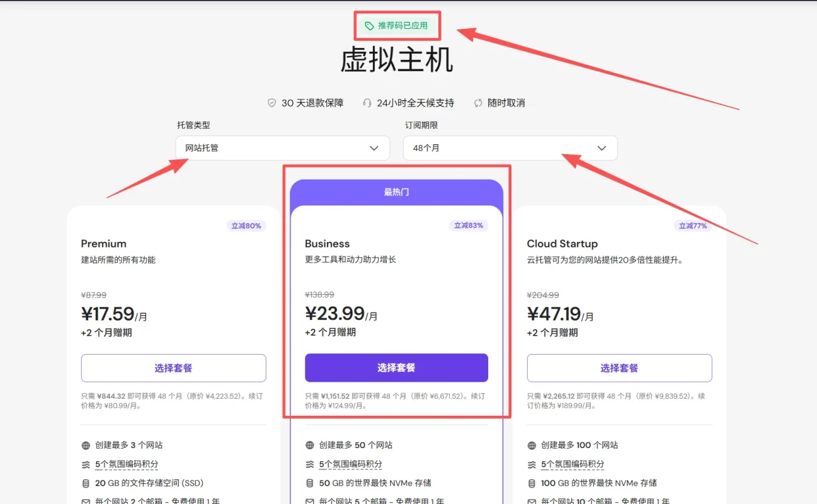Screen dimensions: 817x504
Task: Click 创建最多 100 个网站 feature text
Action: 580,445
